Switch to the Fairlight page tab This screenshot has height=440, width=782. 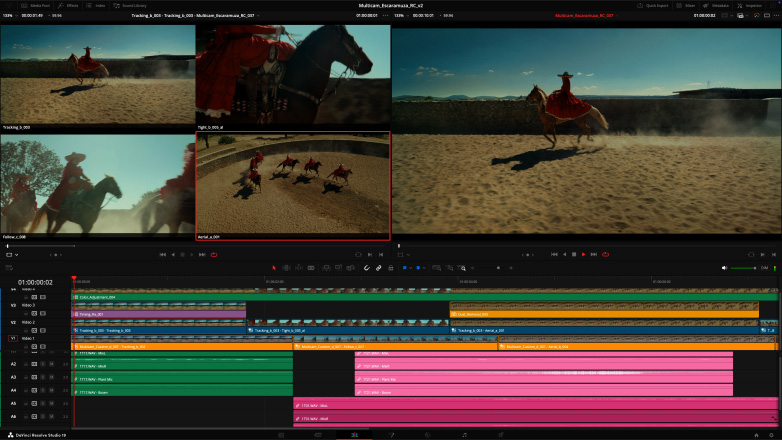coord(464,435)
